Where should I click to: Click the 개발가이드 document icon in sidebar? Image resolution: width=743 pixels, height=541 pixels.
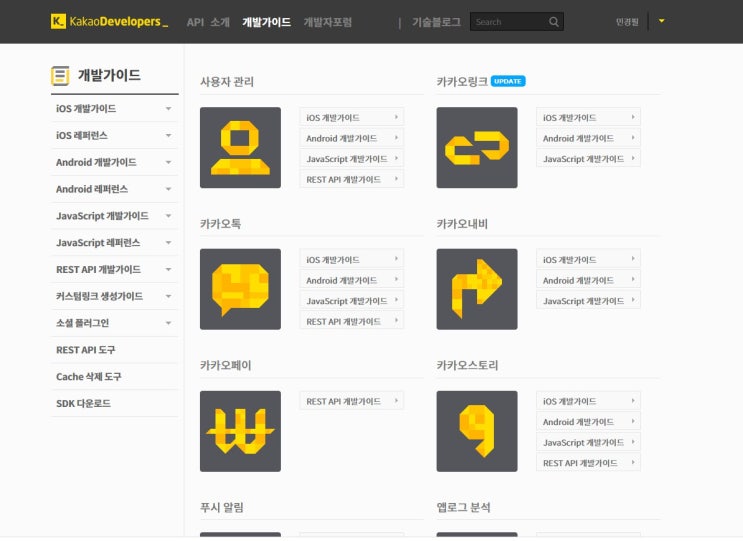pyautogui.click(x=60, y=75)
